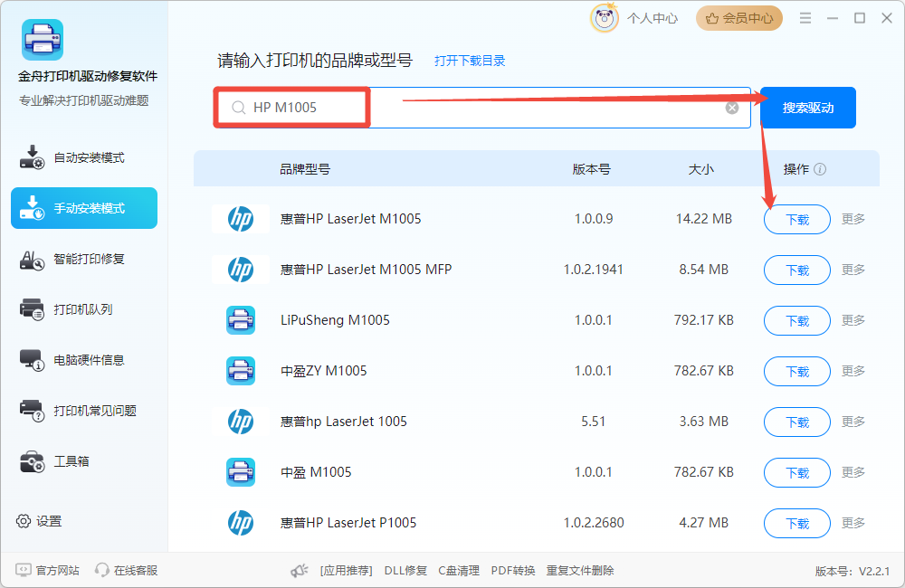Viewport: 905px width, 588px height.
Task: Click the Jinzhou printer driver app logo
Action: (x=43, y=40)
